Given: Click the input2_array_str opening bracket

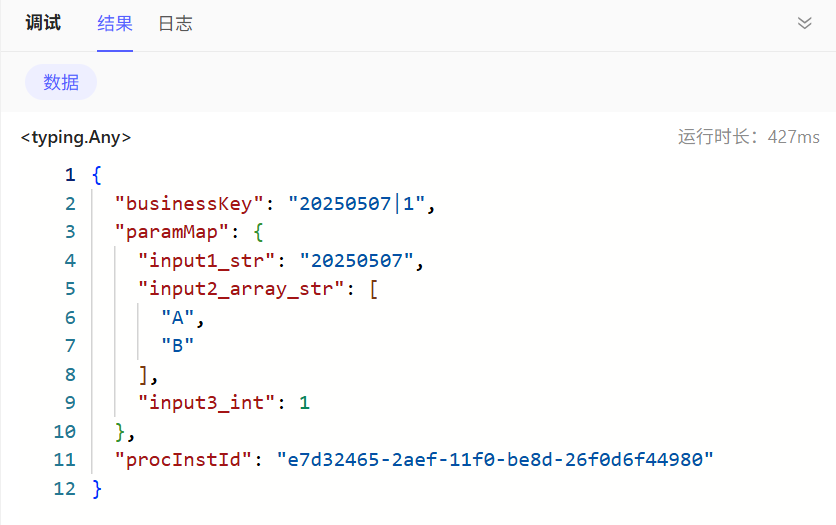Looking at the screenshot, I should tap(373, 289).
